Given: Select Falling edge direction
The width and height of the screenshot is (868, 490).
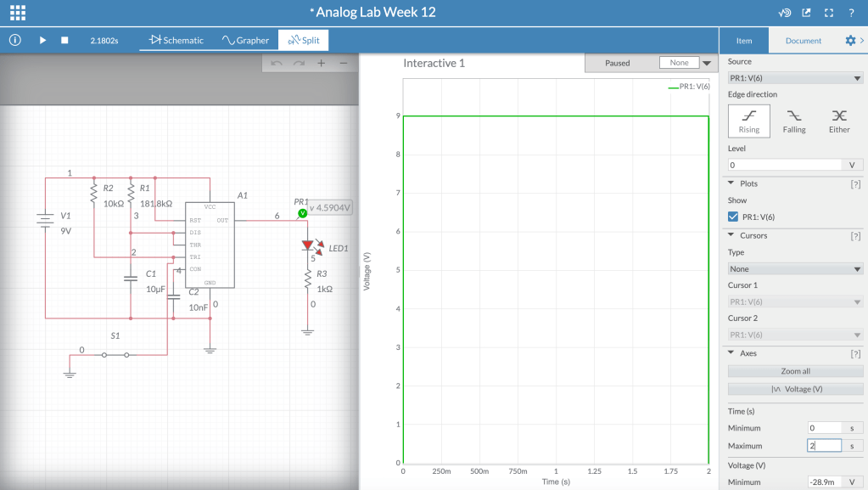Looking at the screenshot, I should coord(794,121).
